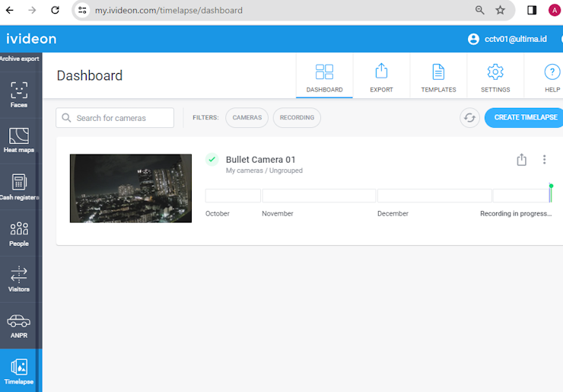Viewport: 563px width, 392px height.
Task: Reload the browser page
Action: [x=55, y=10]
